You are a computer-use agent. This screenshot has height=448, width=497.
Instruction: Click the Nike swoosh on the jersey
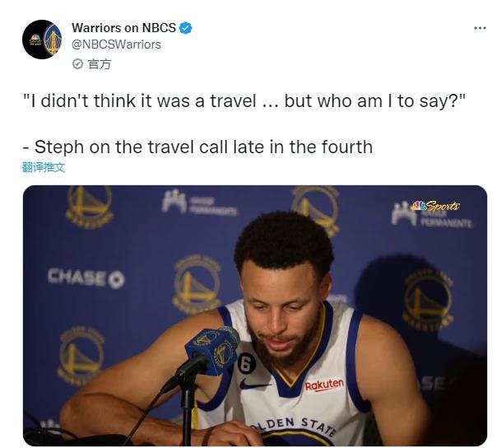[254, 385]
